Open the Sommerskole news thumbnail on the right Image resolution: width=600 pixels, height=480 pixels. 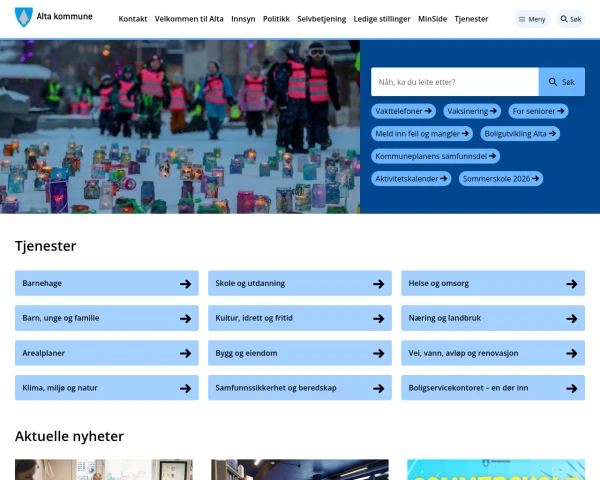(496, 470)
